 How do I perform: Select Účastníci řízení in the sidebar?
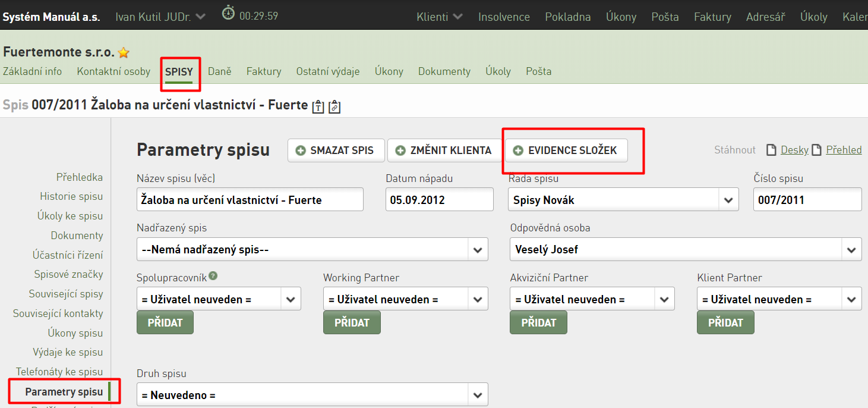click(x=68, y=255)
